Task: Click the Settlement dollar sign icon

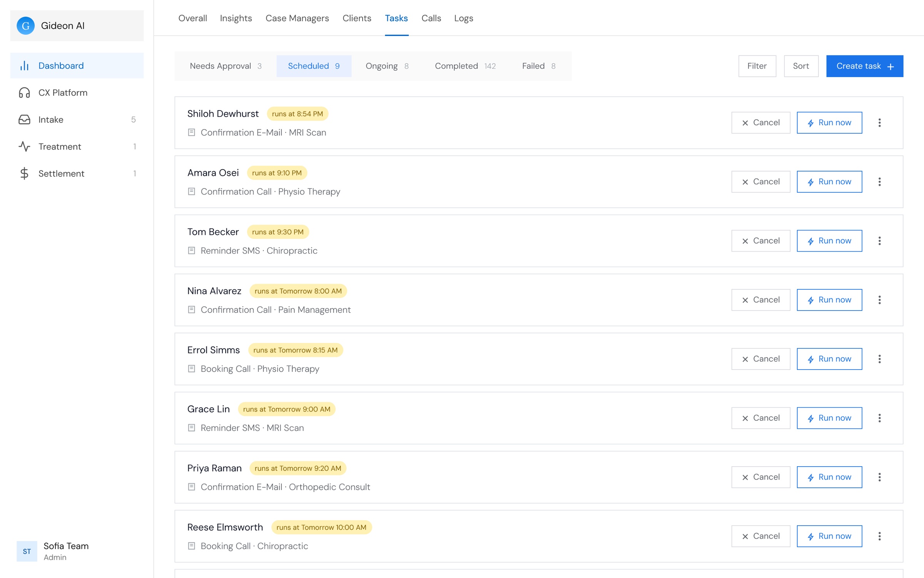Action: click(24, 173)
